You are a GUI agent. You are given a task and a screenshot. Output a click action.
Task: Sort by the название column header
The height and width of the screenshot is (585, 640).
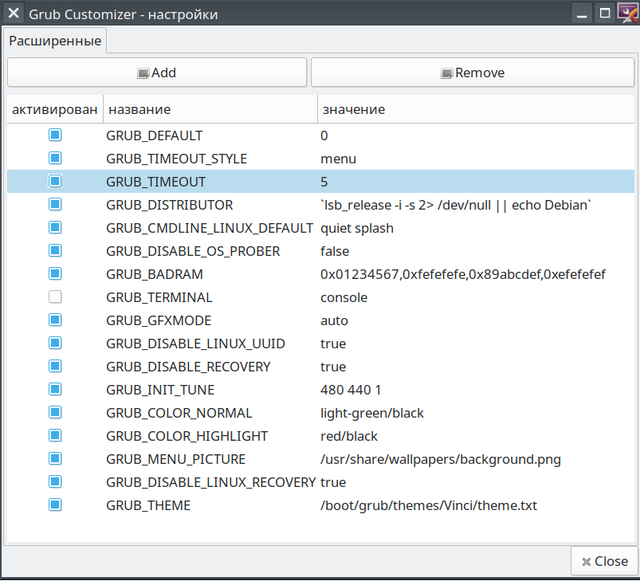pyautogui.click(x=210, y=109)
